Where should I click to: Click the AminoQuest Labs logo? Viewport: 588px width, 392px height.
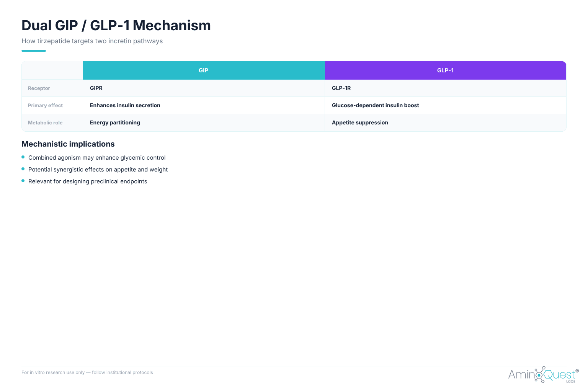coord(543,374)
